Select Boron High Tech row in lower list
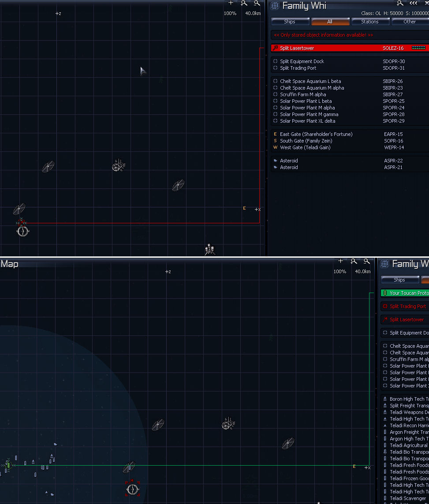Screen dimensions: 429x504 [405, 399]
